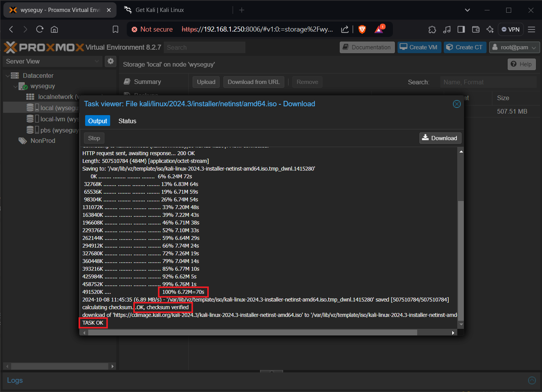Close the Task viewer dialog
Screen dimensions: 542x392
point(456,104)
